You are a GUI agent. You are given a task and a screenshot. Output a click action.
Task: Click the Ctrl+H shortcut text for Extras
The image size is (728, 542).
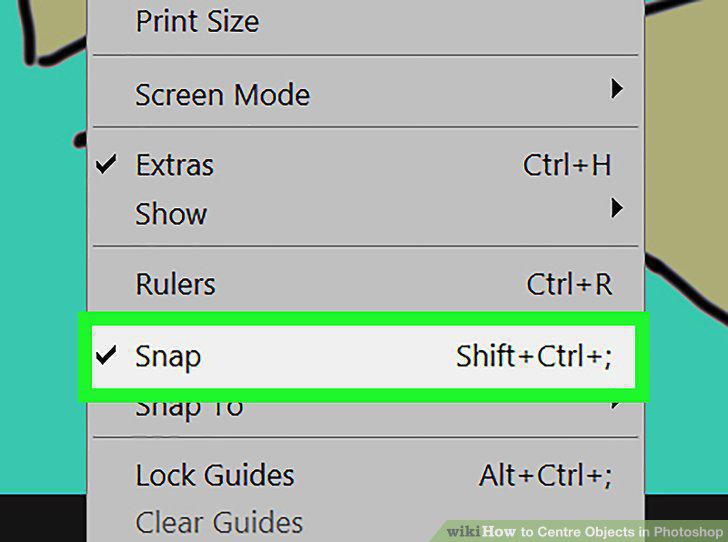pos(567,165)
